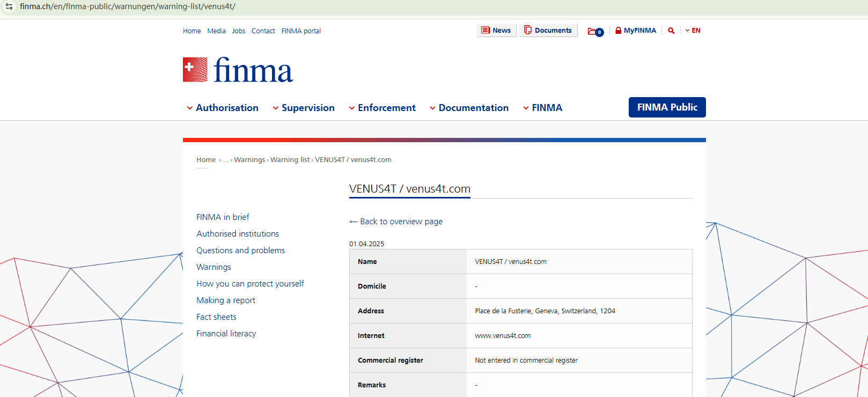Click Warning list in the breadcrumb
Viewport: 868px width, 397px height.
(290, 160)
